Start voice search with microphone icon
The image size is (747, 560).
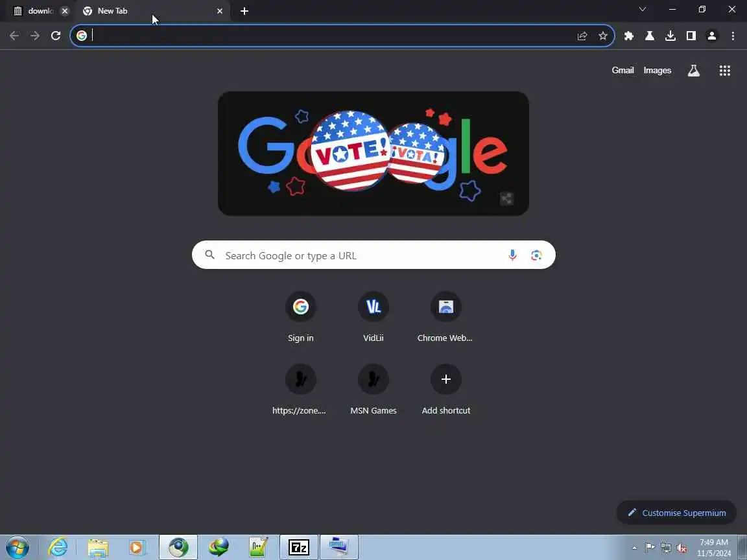point(513,255)
